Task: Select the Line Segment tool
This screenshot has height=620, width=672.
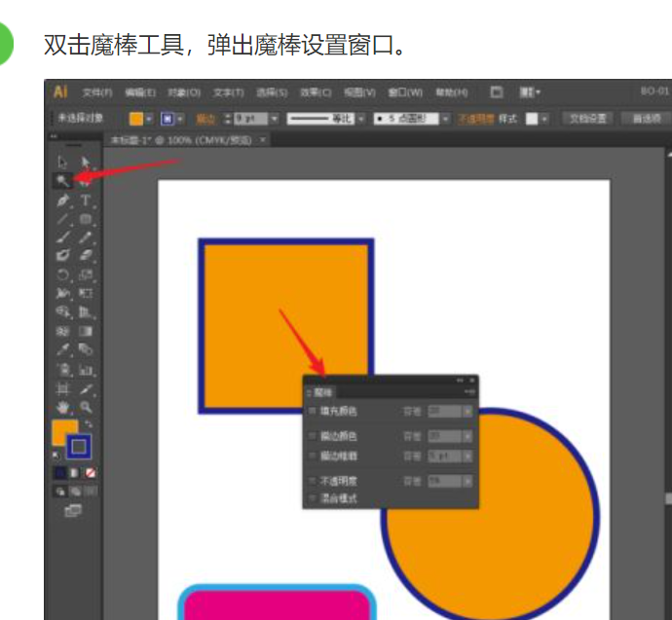Action: click(63, 219)
